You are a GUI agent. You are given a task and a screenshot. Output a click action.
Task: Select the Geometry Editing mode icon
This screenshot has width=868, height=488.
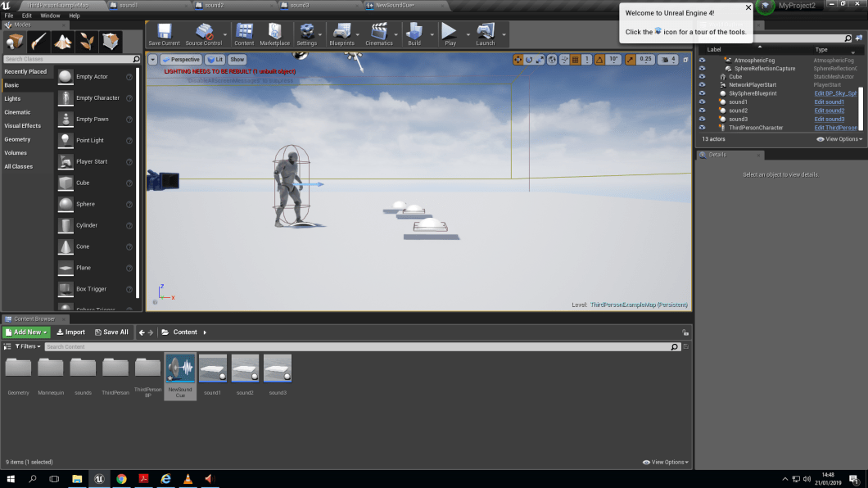pos(111,42)
